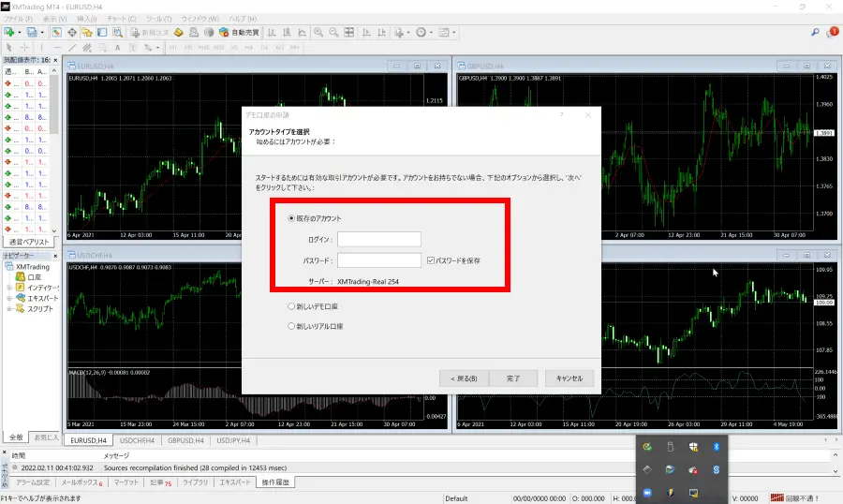
Task: Click the password input field
Action: tap(379, 260)
